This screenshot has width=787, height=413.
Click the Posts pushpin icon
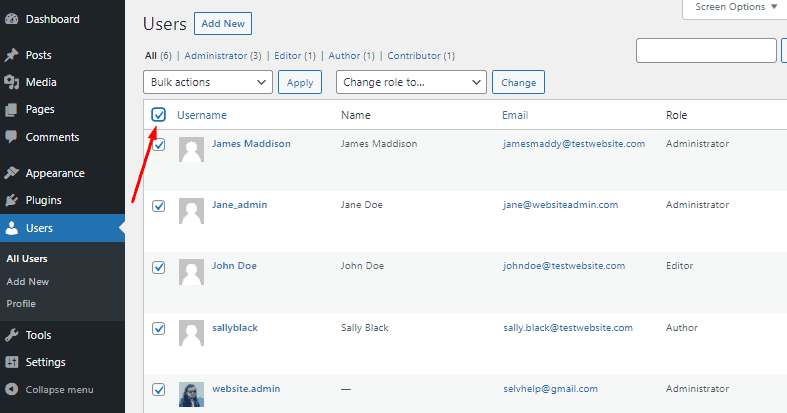pos(11,55)
